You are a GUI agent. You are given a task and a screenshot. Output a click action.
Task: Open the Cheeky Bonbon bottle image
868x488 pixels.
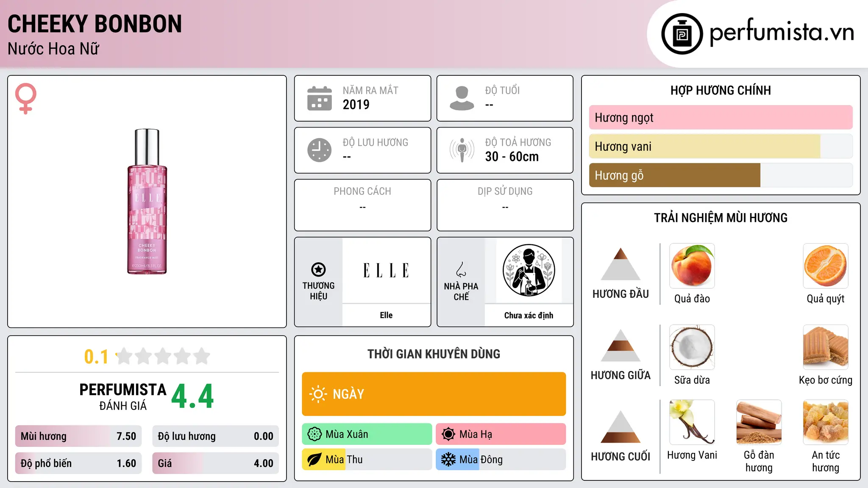click(x=147, y=202)
